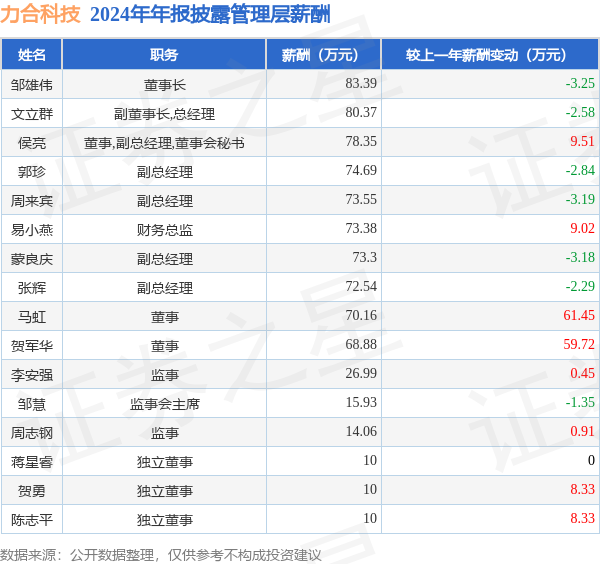Click salary value 14.06
Screen dimensions: 600x564
pyautogui.click(x=361, y=432)
